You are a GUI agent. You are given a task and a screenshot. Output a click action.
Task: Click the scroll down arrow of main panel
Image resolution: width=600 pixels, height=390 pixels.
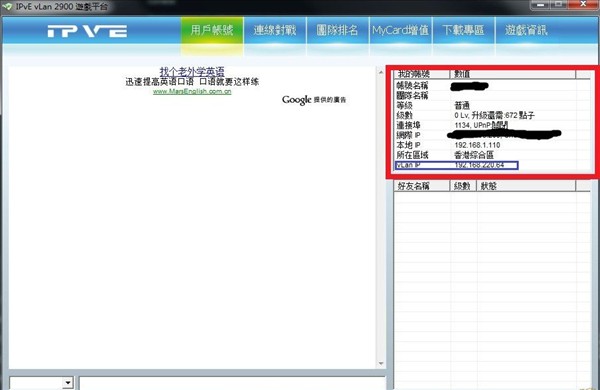point(381,363)
